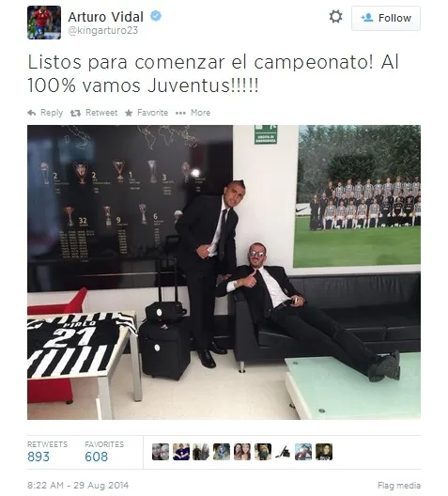The height and width of the screenshot is (496, 448).
Task: Open the attached tweet photo
Action: [224, 272]
